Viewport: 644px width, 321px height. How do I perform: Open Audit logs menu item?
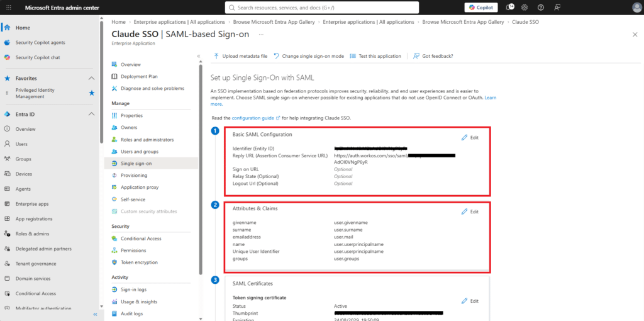tap(132, 313)
